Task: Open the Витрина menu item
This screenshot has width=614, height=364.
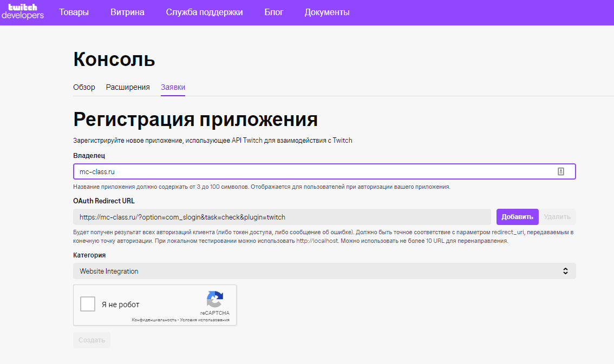Action: (x=127, y=12)
